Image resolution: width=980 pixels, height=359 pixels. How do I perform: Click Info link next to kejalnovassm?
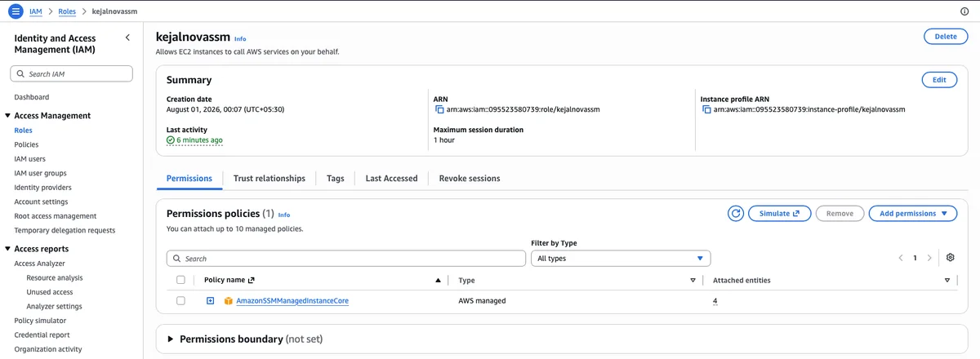tap(240, 38)
